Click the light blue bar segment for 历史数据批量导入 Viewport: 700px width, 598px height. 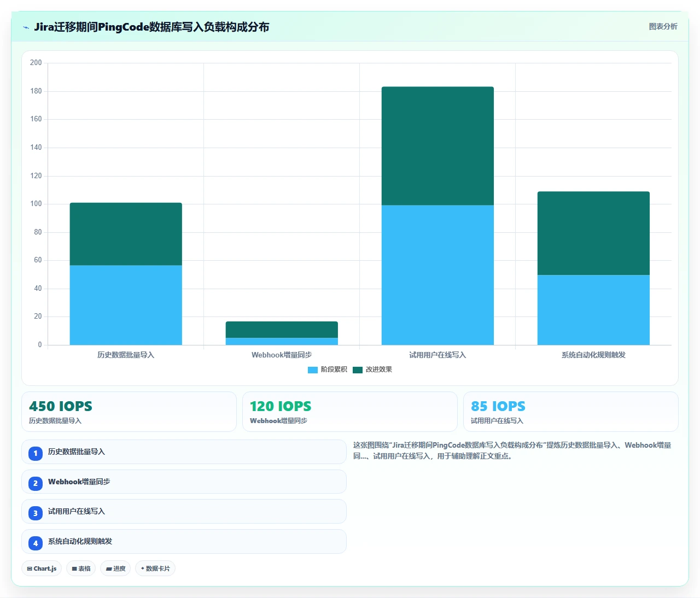(126, 305)
